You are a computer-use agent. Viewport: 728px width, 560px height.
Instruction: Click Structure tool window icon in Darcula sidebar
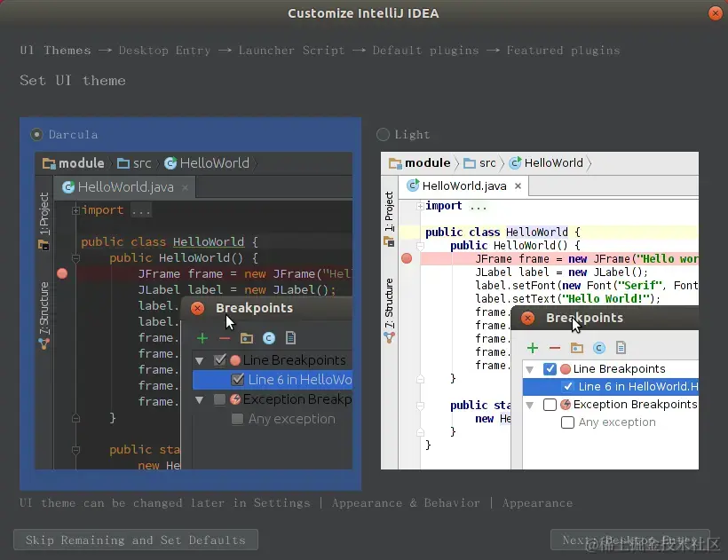44,343
